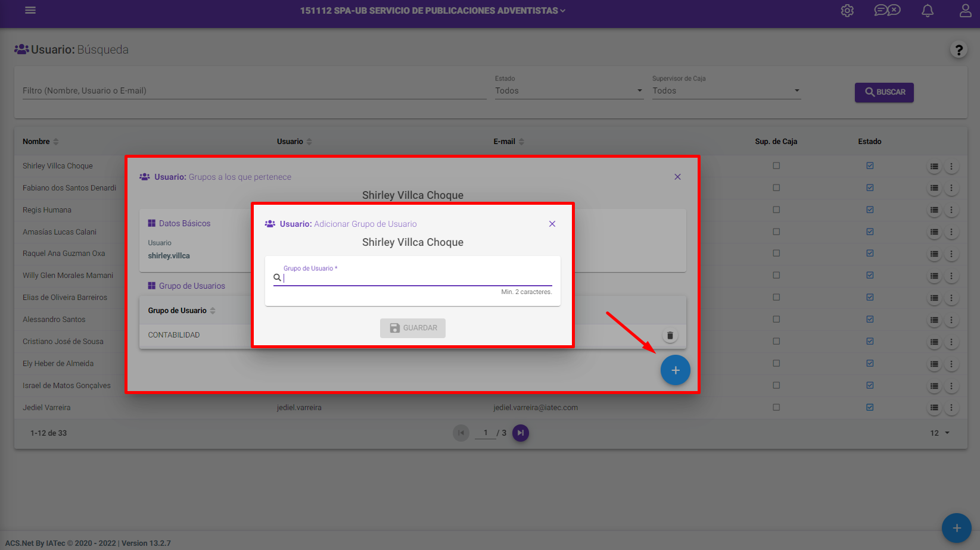Click the Israel de Matos Gonçalves name
The width and height of the screenshot is (980, 550).
(x=67, y=386)
